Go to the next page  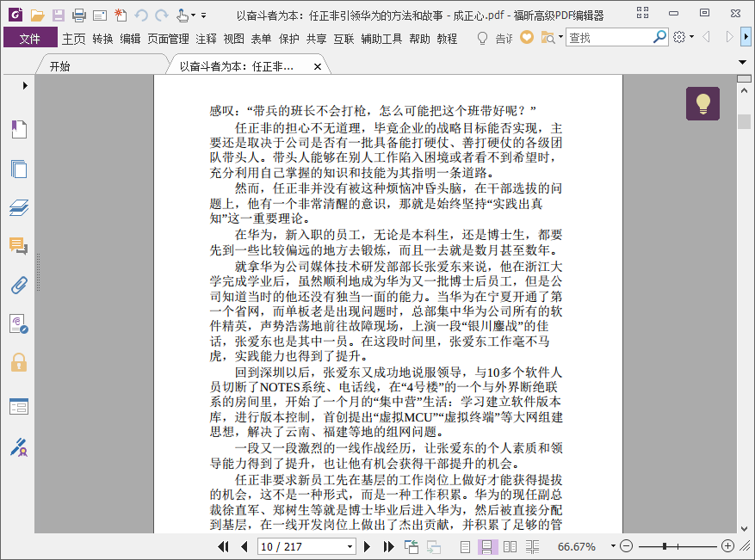(x=367, y=546)
